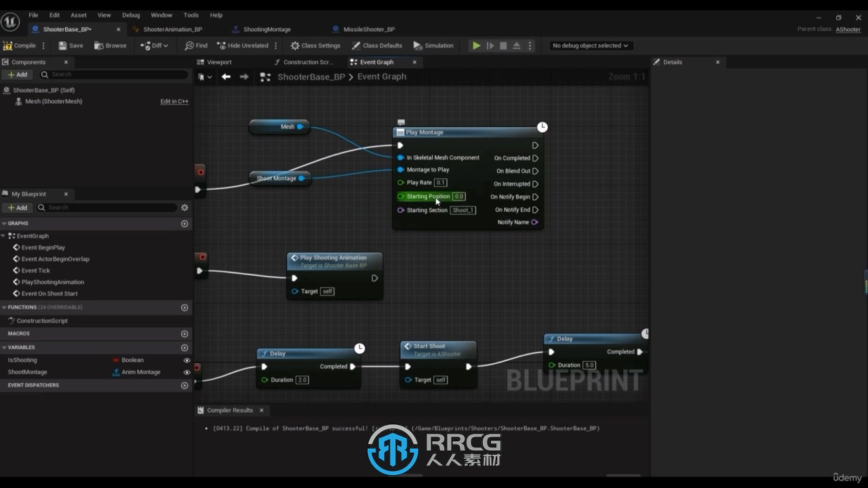
Task: Open the Tools menu
Action: point(191,15)
